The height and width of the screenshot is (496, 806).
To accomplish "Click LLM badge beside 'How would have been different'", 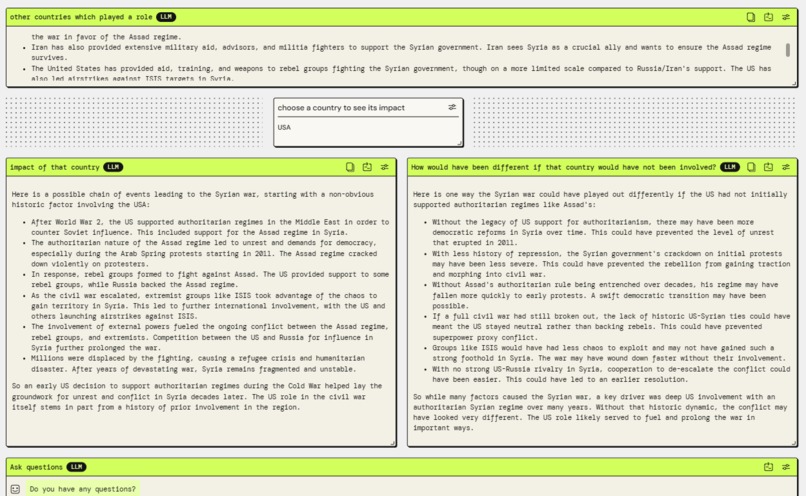I will (730, 167).
